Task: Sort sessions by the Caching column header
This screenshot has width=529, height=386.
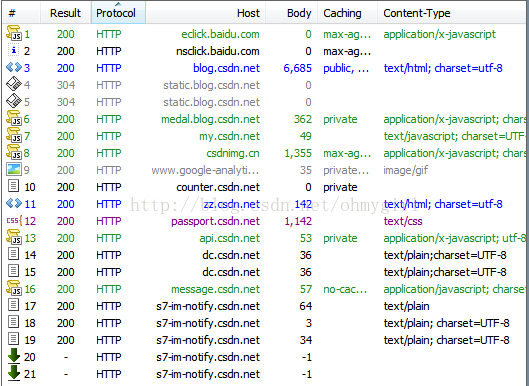Action: [x=347, y=13]
